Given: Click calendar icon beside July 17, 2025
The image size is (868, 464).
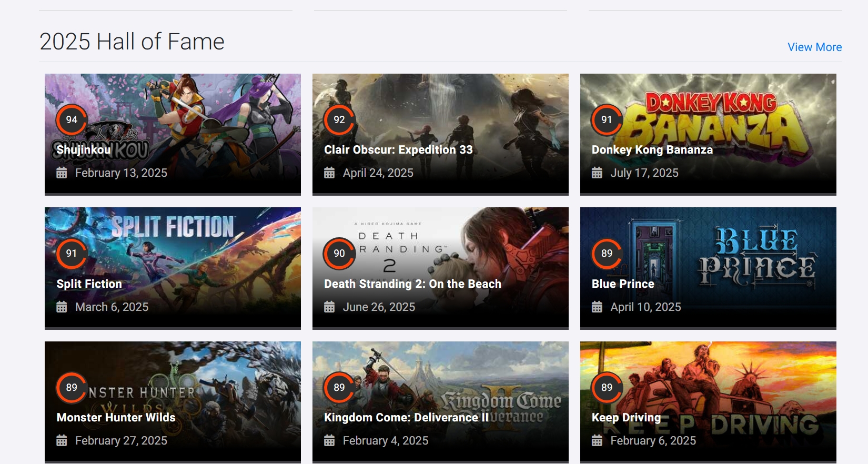Looking at the screenshot, I should pyautogui.click(x=597, y=173).
